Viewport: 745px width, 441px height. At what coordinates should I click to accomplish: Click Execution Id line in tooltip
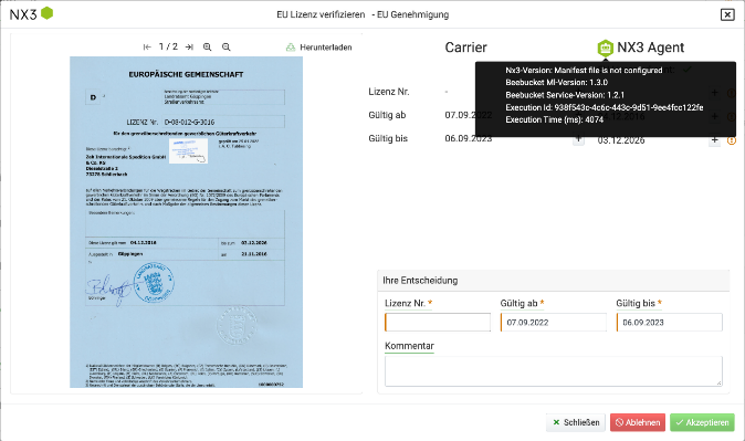coord(604,108)
